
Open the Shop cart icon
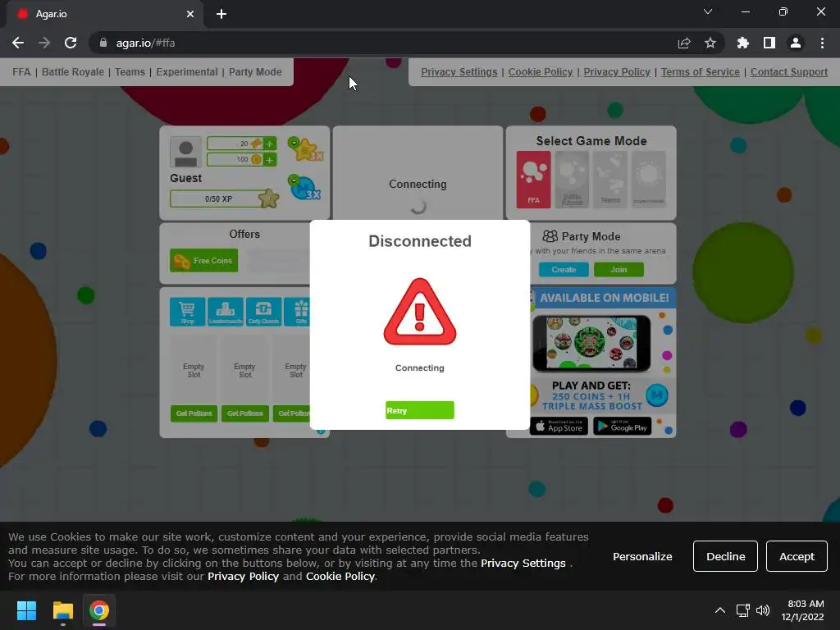click(x=188, y=312)
